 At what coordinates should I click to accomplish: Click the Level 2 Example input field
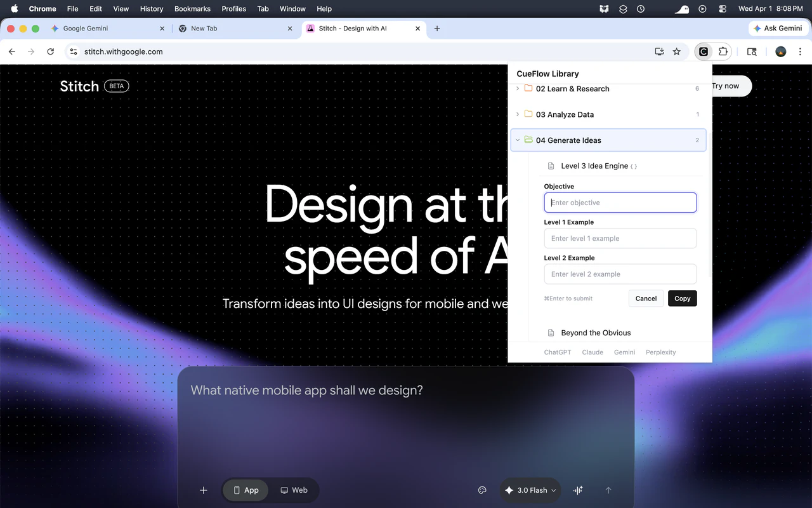(x=620, y=274)
